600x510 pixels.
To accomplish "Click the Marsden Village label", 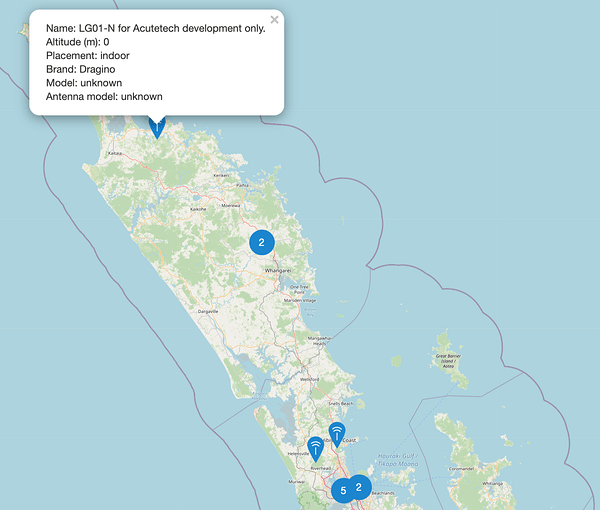I will 300,300.
